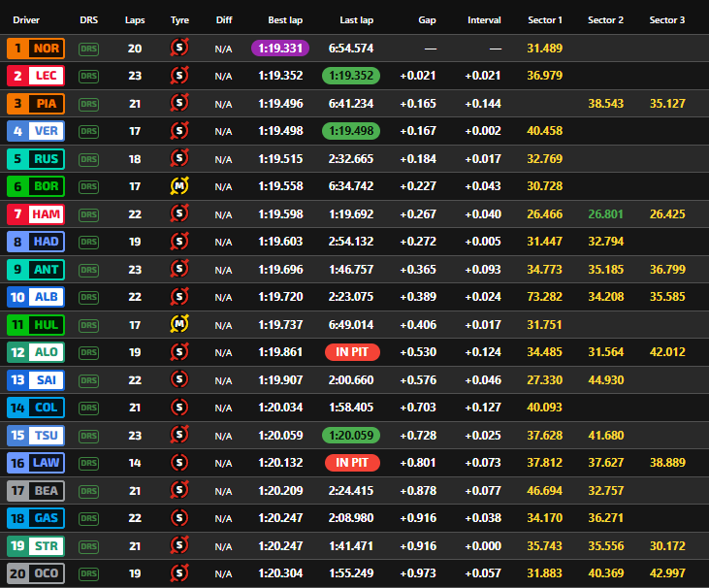Viewport: 709px width, 588px height.
Task: Click the DRS indicator for Verstappen
Action: (x=88, y=131)
